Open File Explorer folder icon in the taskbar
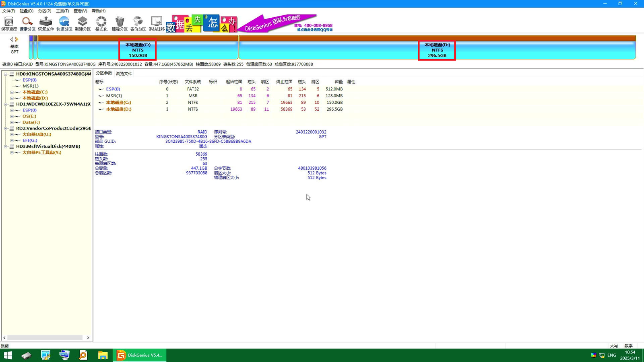Image resolution: width=644 pixels, height=362 pixels. tap(103, 355)
